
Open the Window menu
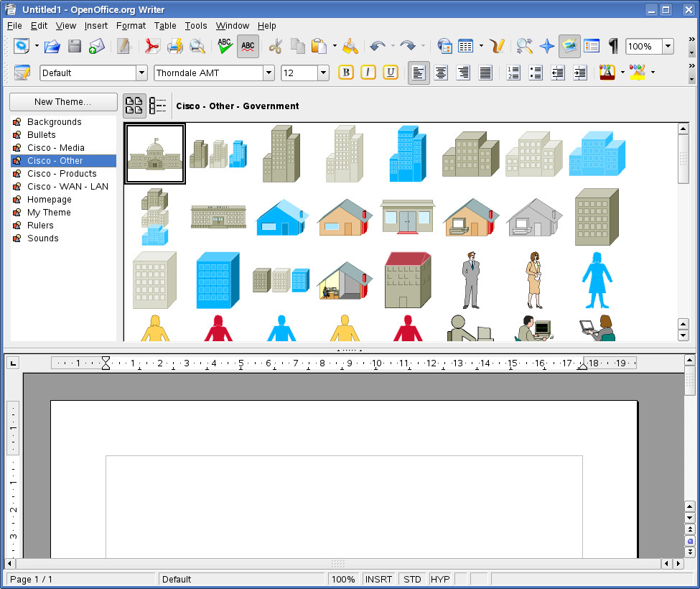tap(232, 25)
